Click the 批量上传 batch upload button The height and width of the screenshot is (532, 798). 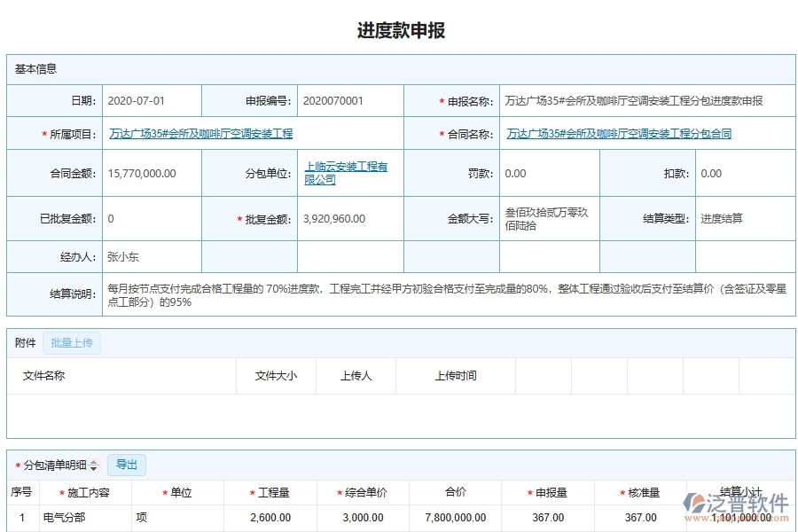(x=71, y=342)
